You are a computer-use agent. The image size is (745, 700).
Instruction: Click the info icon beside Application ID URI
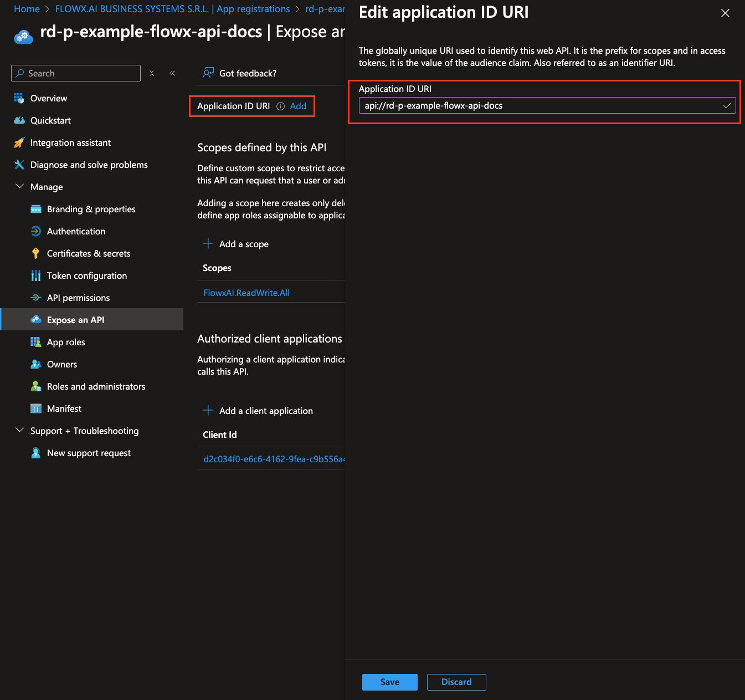pyautogui.click(x=280, y=106)
